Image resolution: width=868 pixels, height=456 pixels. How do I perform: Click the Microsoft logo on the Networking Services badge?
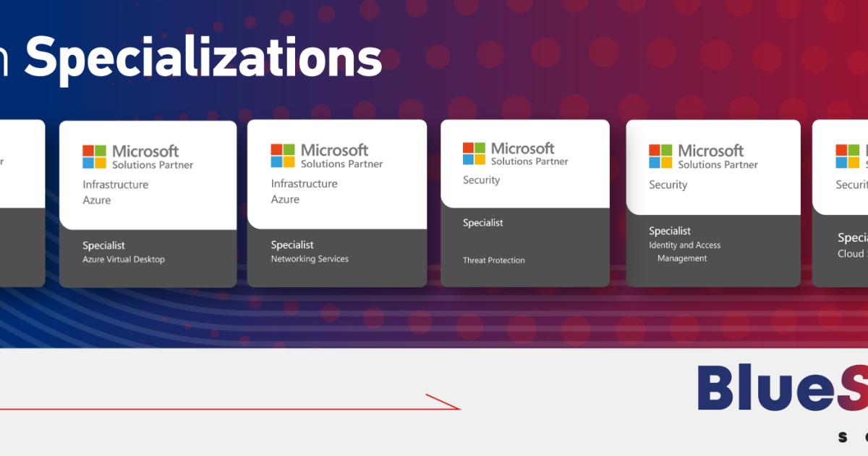(x=283, y=156)
